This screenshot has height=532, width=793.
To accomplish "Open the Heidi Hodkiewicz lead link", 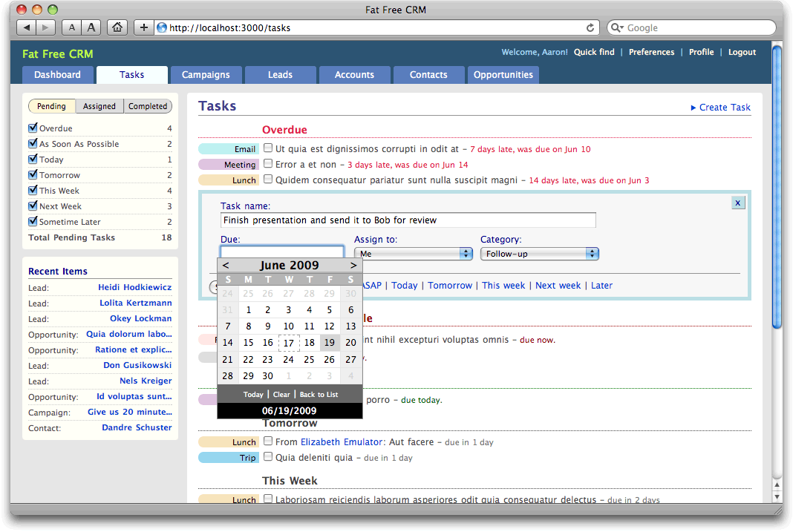I will (x=134, y=287).
